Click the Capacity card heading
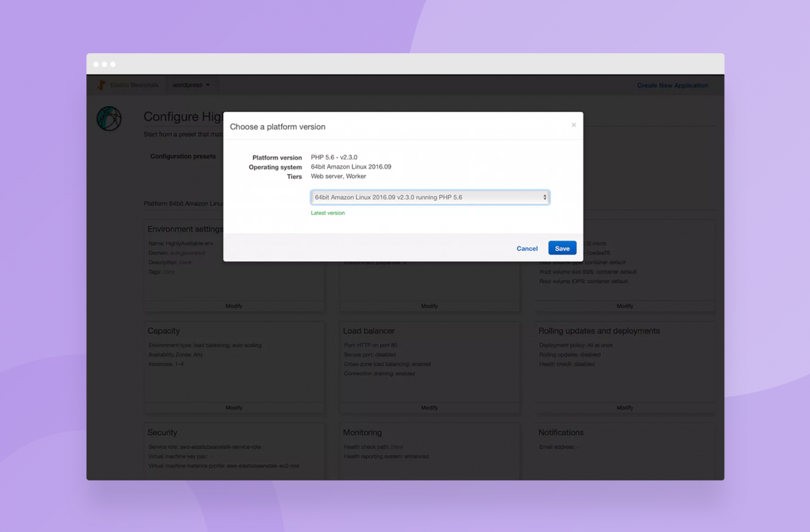Image resolution: width=810 pixels, height=532 pixels. click(x=164, y=331)
